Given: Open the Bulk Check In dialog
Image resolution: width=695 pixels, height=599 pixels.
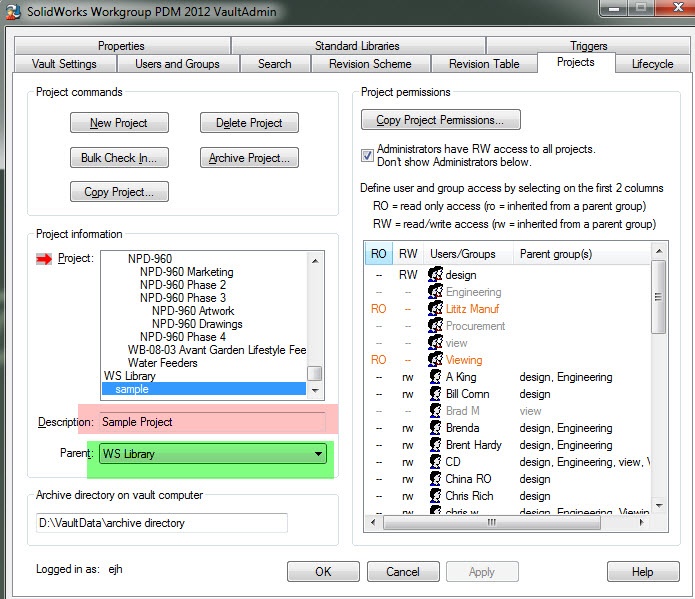Looking at the screenshot, I should coord(119,158).
